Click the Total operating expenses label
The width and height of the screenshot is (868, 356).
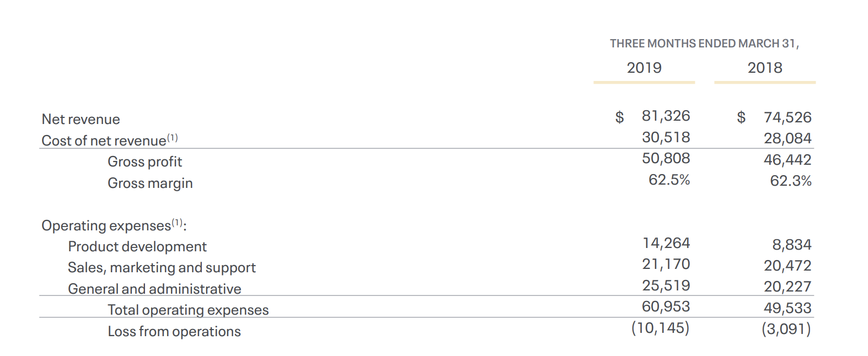point(188,310)
